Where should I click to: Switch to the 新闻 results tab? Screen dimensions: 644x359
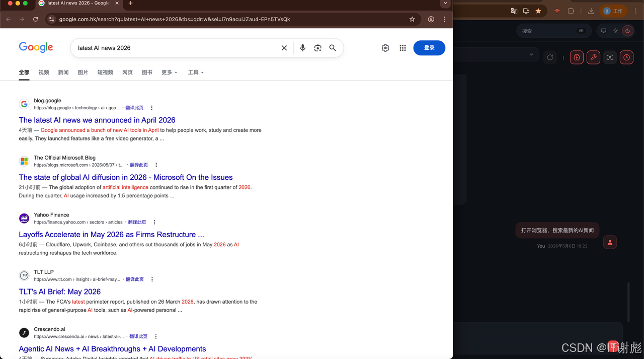pos(63,73)
